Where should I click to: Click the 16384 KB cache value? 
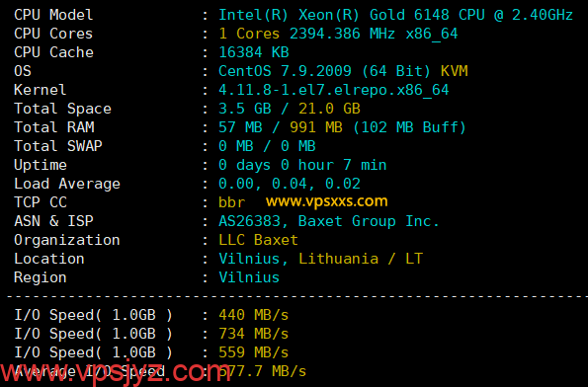tap(254, 52)
